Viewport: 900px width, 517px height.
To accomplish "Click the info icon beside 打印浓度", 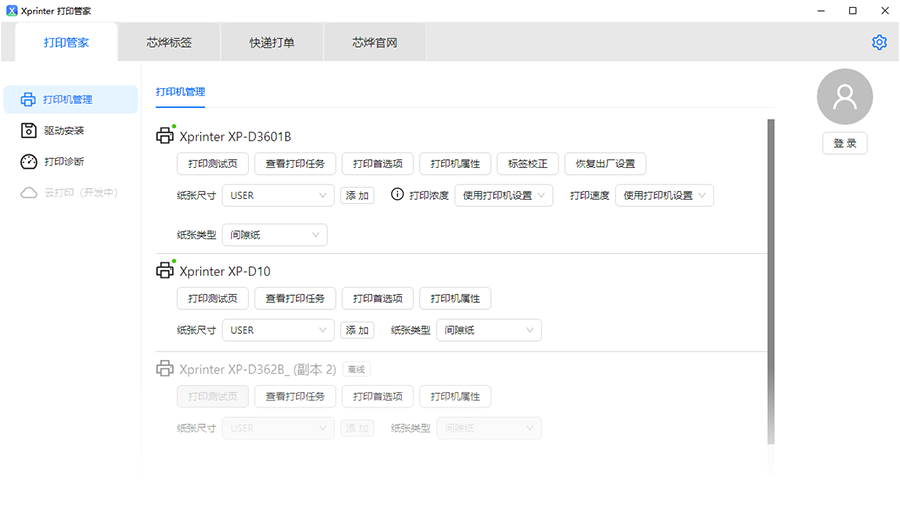I will [x=397, y=195].
